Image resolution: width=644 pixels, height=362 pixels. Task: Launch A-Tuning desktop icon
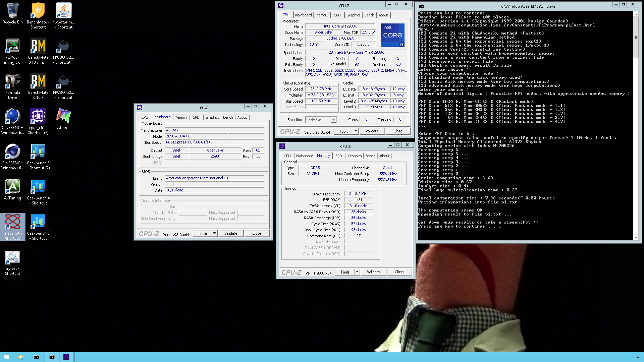coord(12,189)
